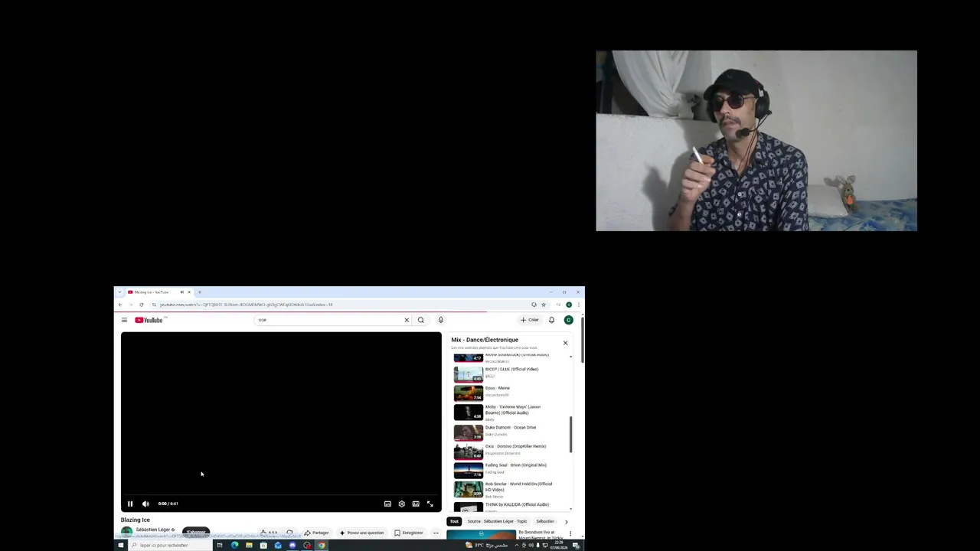Open a new Chrome tab
Image resolution: width=980 pixels, height=551 pixels.
click(x=200, y=292)
